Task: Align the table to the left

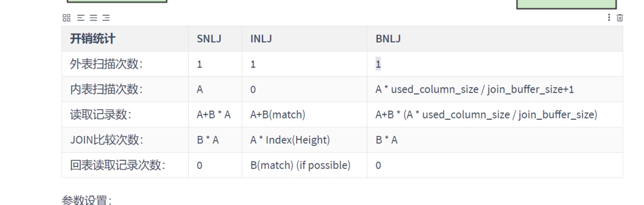Action: coord(81,18)
